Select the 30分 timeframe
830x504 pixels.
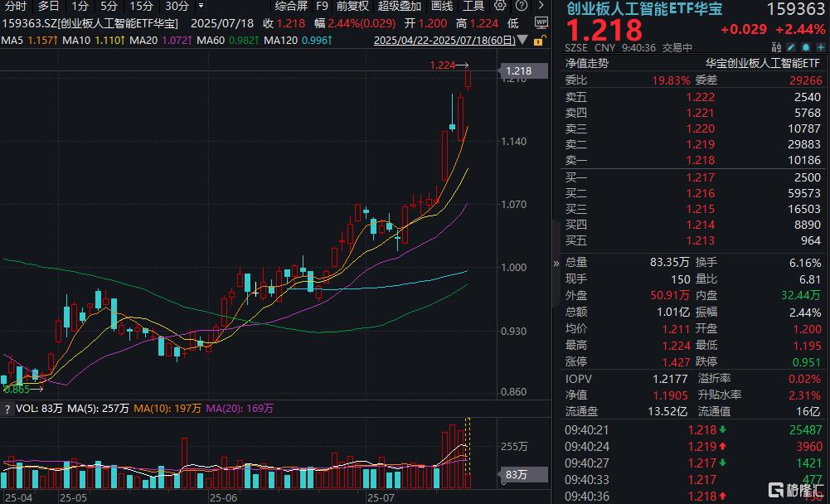point(177,6)
